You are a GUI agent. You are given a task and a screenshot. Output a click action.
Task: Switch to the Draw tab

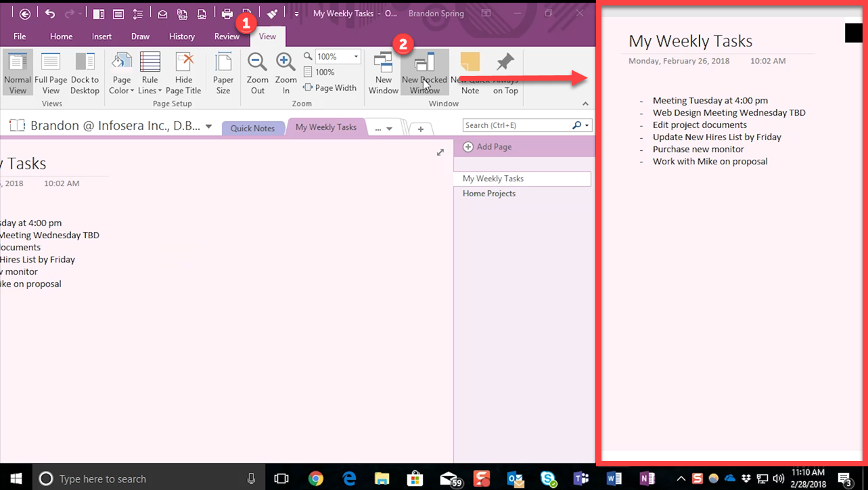pyautogui.click(x=140, y=37)
